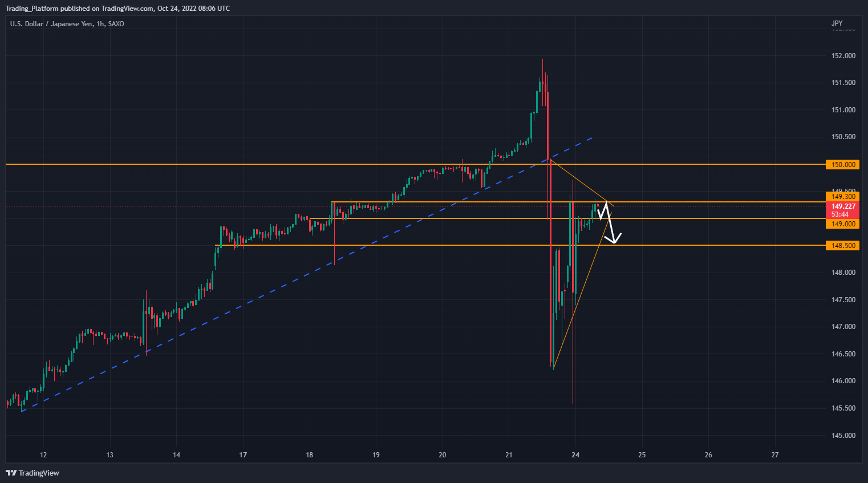Click the TradingView logo at bottom left
The image size is (868, 483).
point(33,473)
